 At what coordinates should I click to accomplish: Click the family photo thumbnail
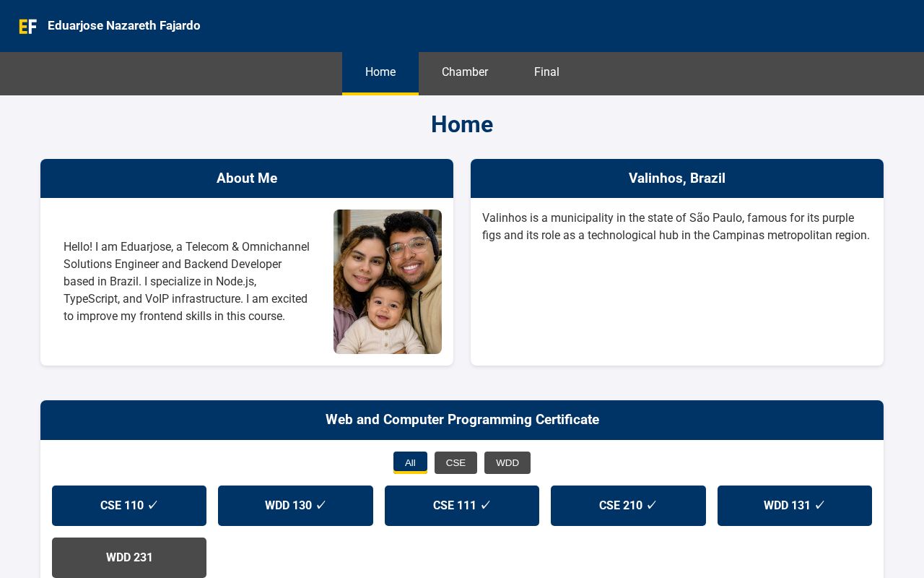tap(388, 282)
